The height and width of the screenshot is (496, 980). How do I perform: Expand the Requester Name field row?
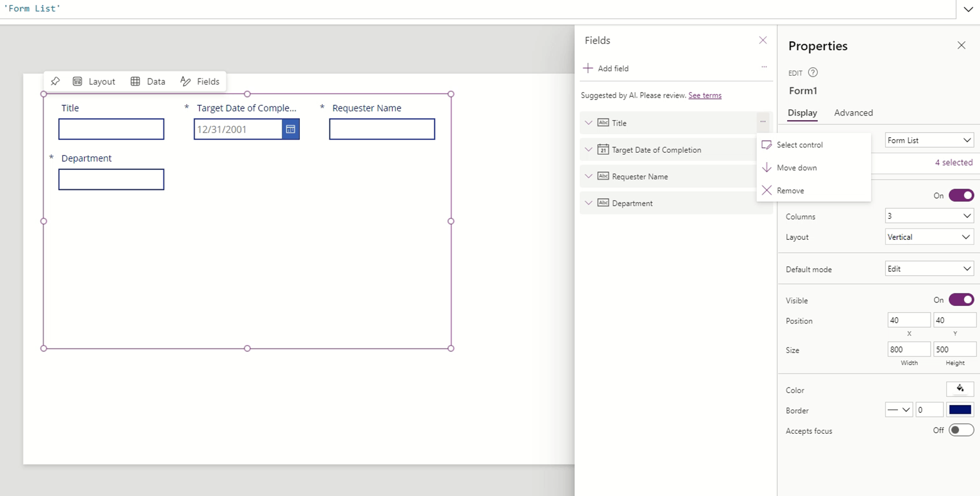588,176
